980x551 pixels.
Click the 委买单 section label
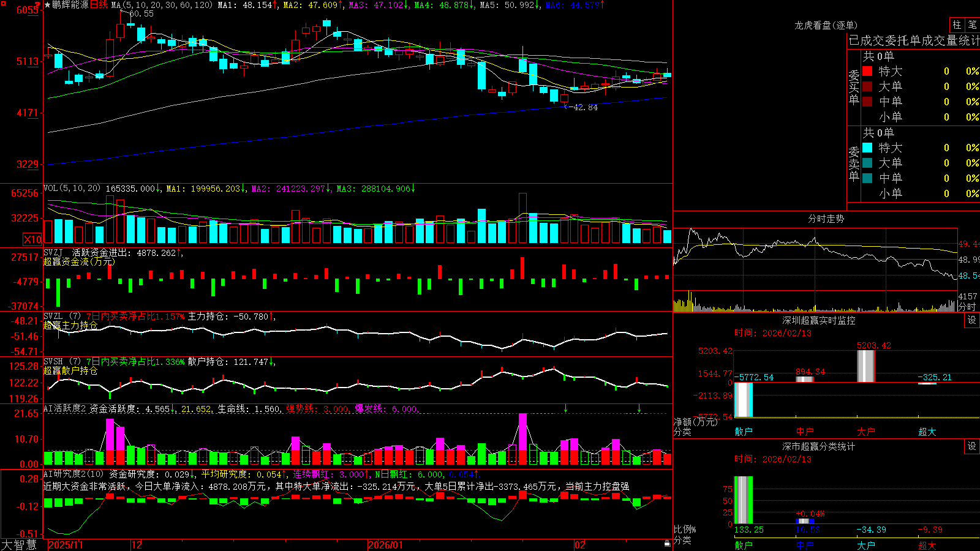(854, 88)
